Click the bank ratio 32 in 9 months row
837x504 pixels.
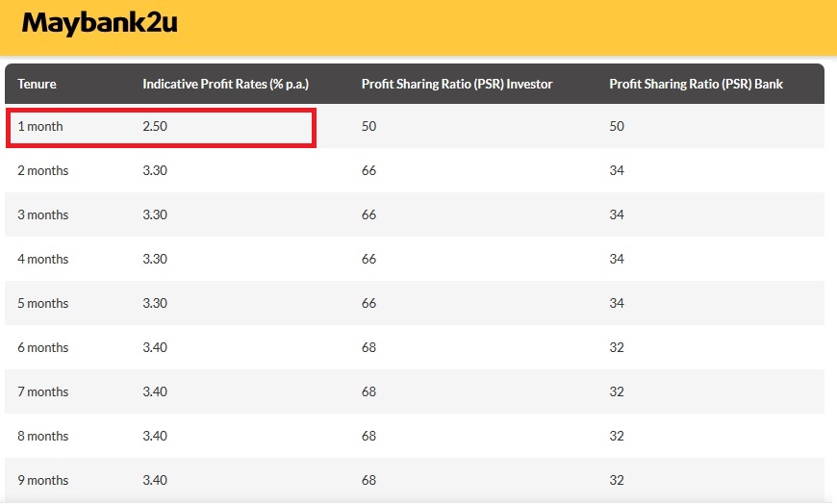coord(617,480)
